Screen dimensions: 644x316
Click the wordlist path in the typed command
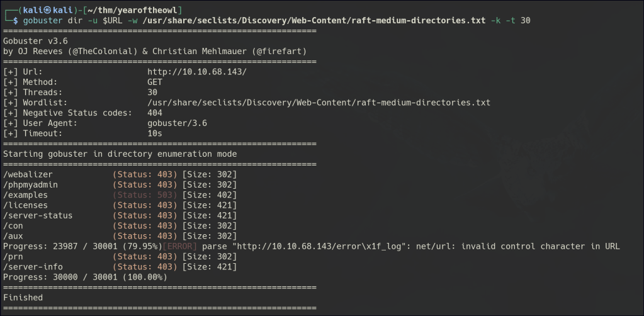point(302,20)
